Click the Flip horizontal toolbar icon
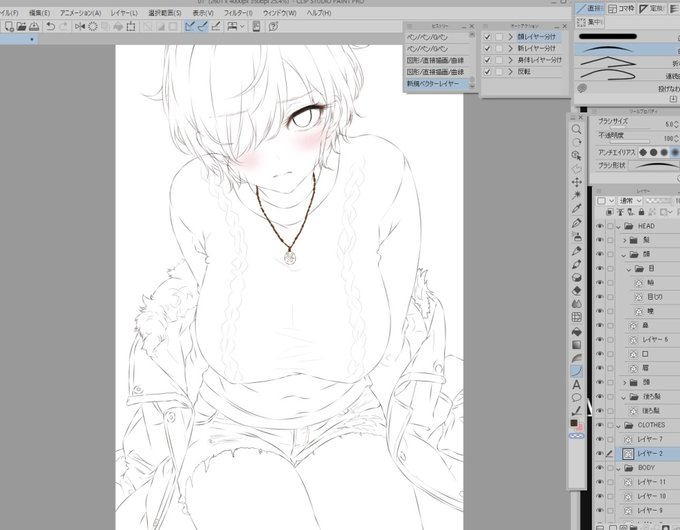680x530 pixels. click(80, 26)
